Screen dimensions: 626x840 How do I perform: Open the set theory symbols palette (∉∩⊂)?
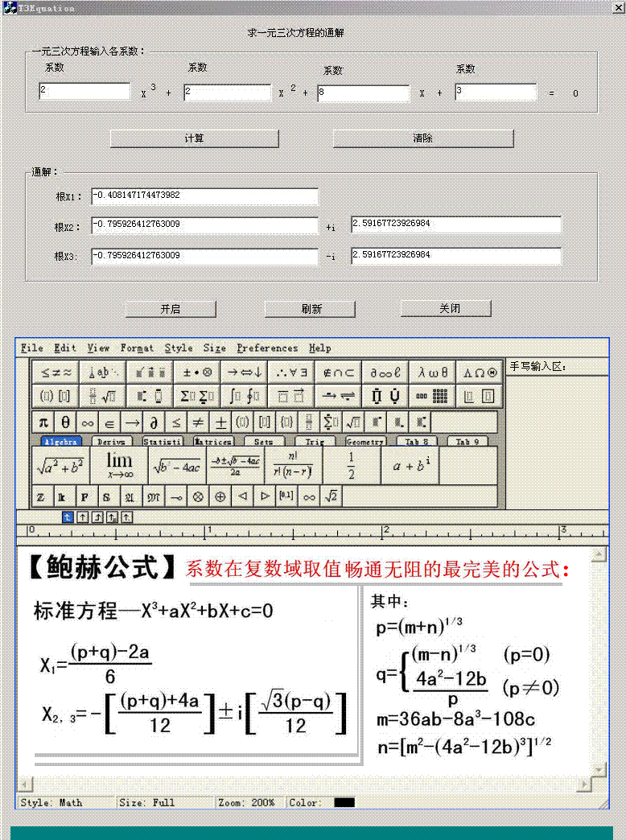(x=339, y=373)
